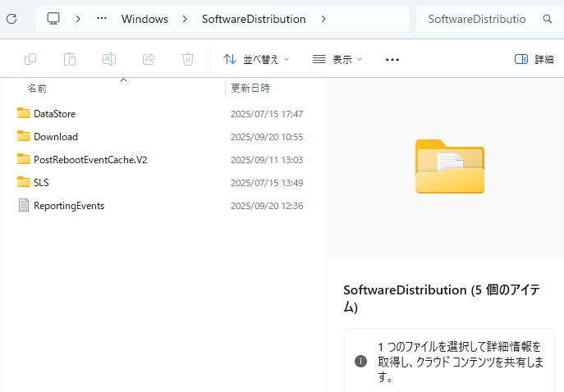564x392 pixels.
Task: Sort by 名前 column header
Action: (x=37, y=88)
